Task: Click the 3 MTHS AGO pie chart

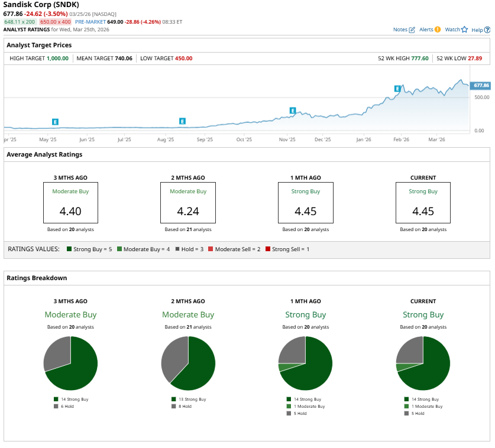Action: click(71, 363)
